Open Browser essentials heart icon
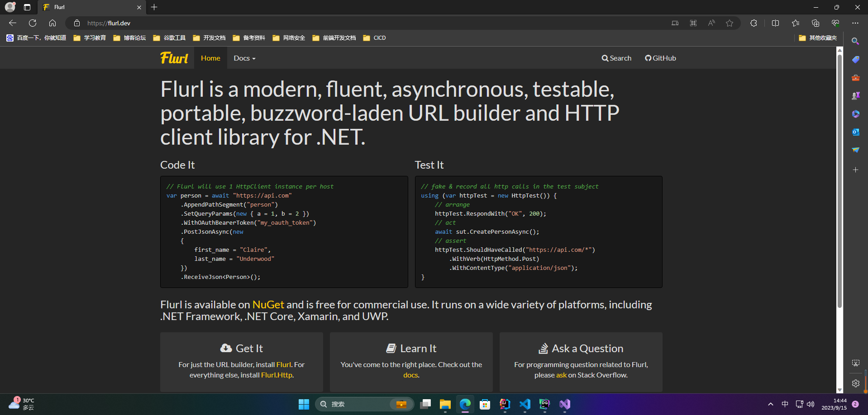This screenshot has height=415, width=868. tap(835, 23)
